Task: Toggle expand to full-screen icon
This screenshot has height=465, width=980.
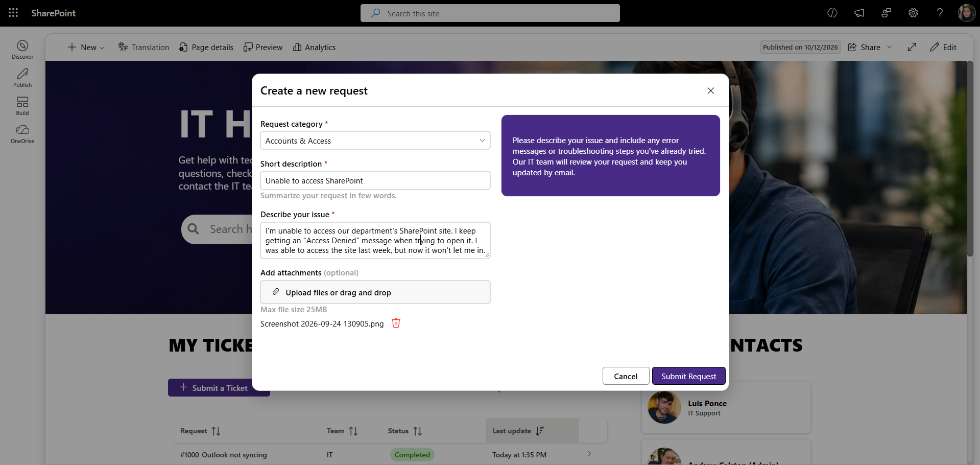Action: tap(912, 47)
